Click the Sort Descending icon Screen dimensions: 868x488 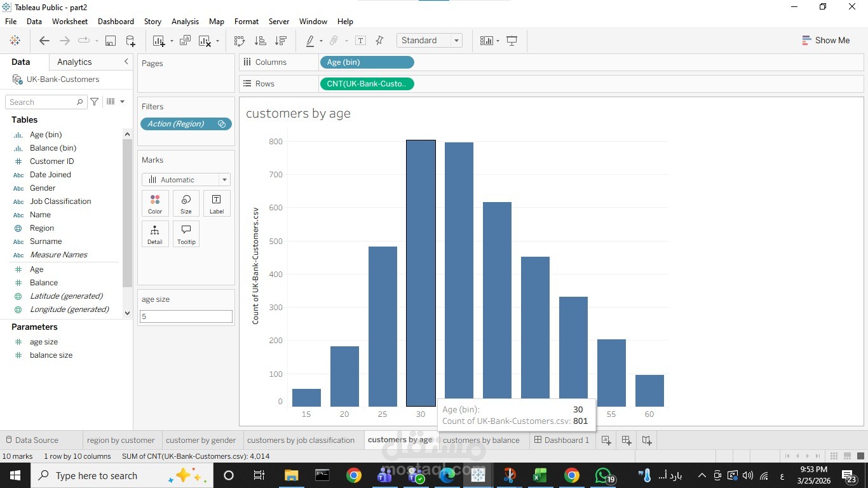pos(280,41)
